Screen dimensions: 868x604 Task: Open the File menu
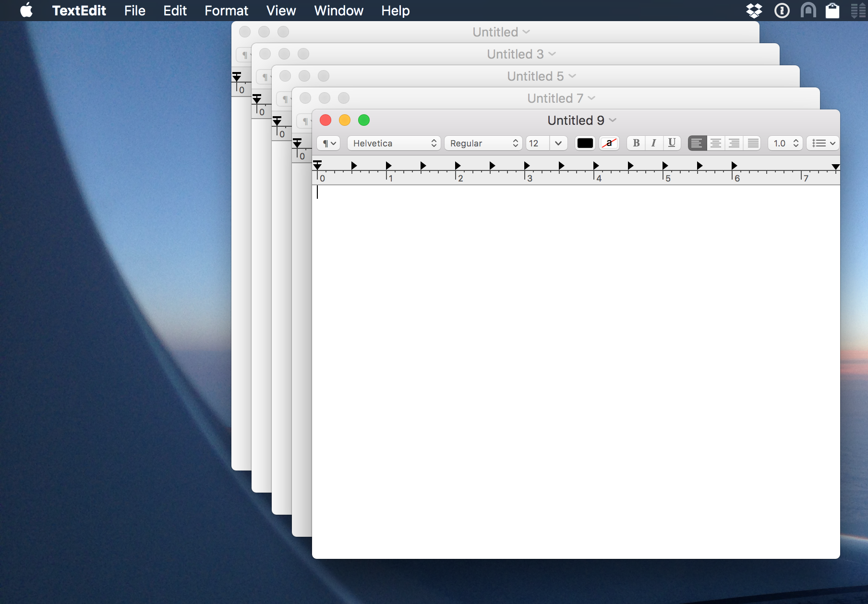pos(134,10)
